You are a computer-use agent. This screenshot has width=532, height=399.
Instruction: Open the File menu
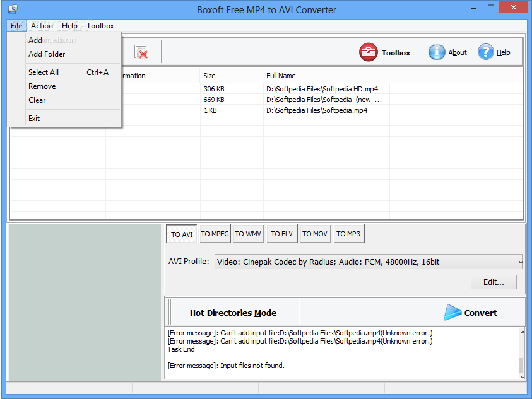pyautogui.click(x=16, y=26)
